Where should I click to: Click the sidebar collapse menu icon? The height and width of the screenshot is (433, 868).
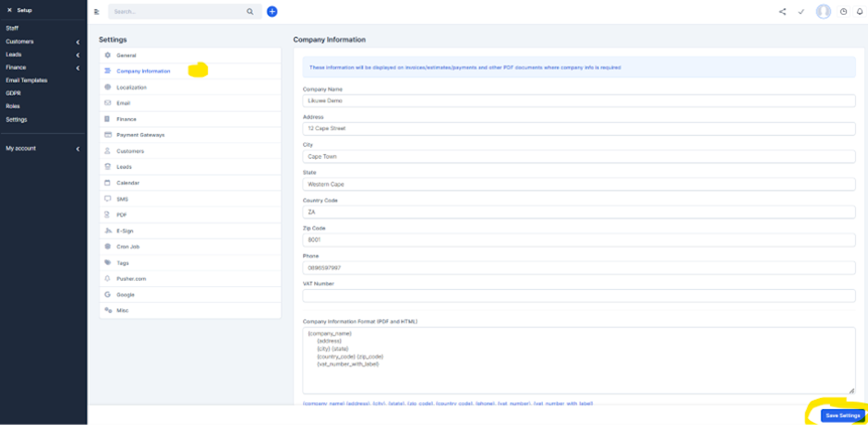coord(96,12)
